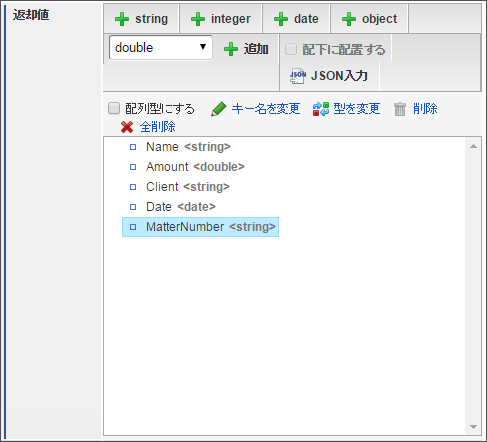Image resolution: width=487 pixels, height=442 pixels.
Task: Add an integer field
Action: (221, 19)
